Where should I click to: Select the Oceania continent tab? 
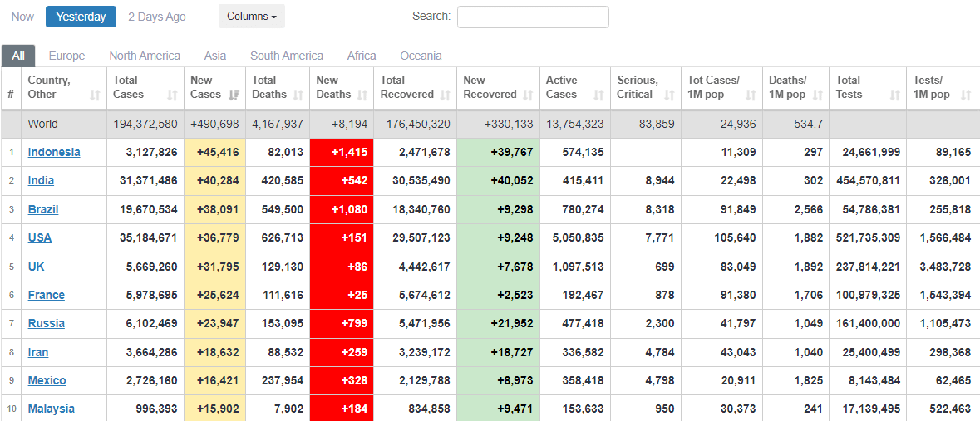(421, 56)
